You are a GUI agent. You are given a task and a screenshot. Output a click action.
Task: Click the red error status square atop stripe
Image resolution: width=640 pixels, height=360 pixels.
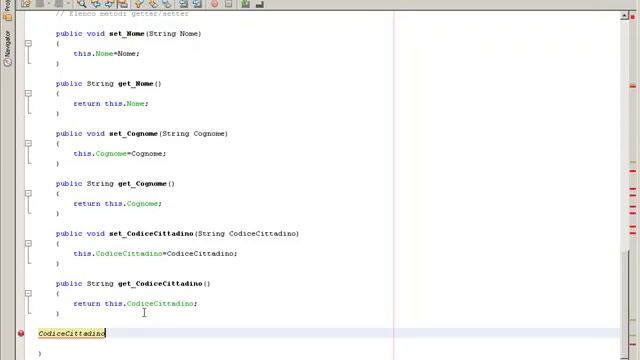pos(633,17)
